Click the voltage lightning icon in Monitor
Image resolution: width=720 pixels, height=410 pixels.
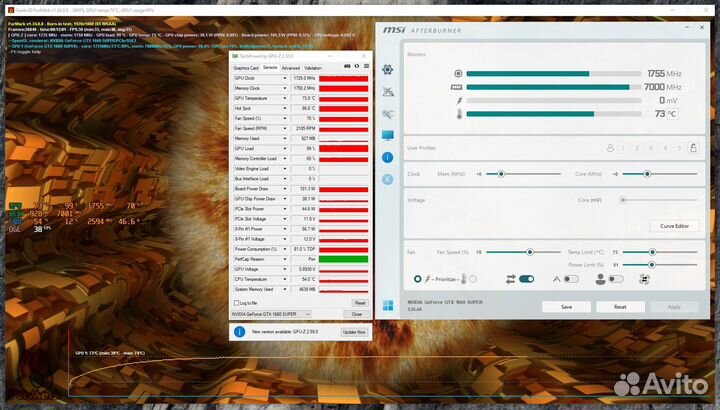coord(459,101)
